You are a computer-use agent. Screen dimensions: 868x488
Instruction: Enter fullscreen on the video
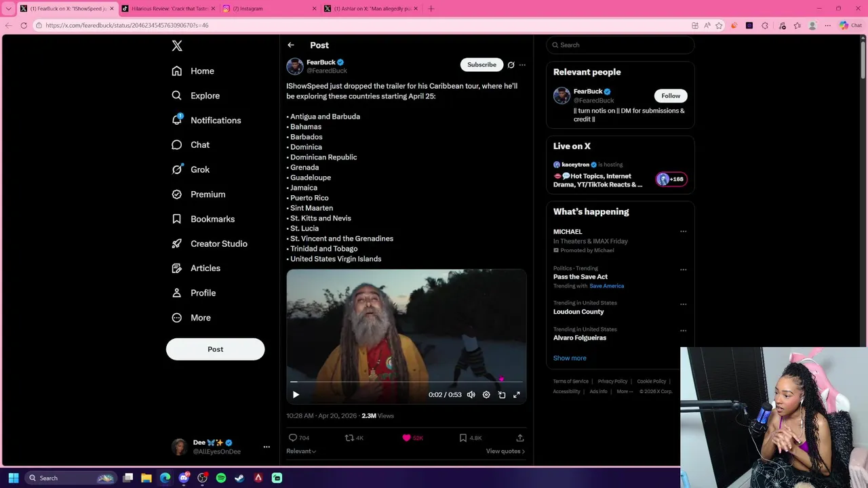coord(517,394)
